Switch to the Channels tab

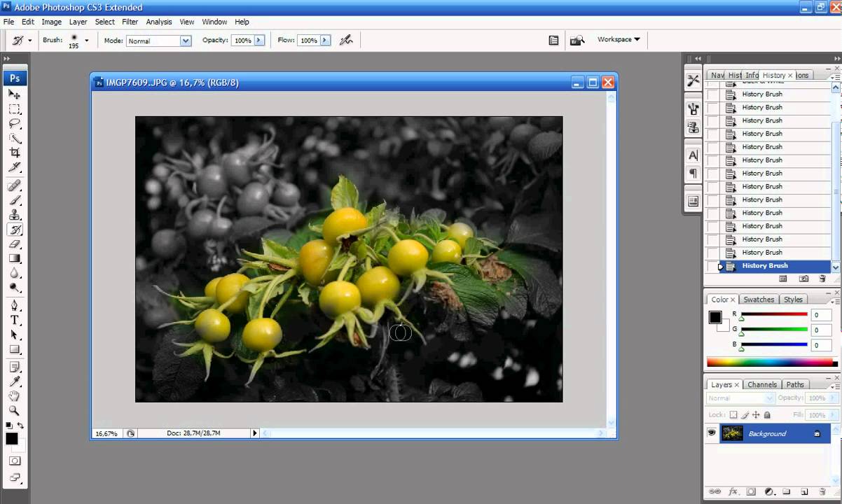click(762, 384)
